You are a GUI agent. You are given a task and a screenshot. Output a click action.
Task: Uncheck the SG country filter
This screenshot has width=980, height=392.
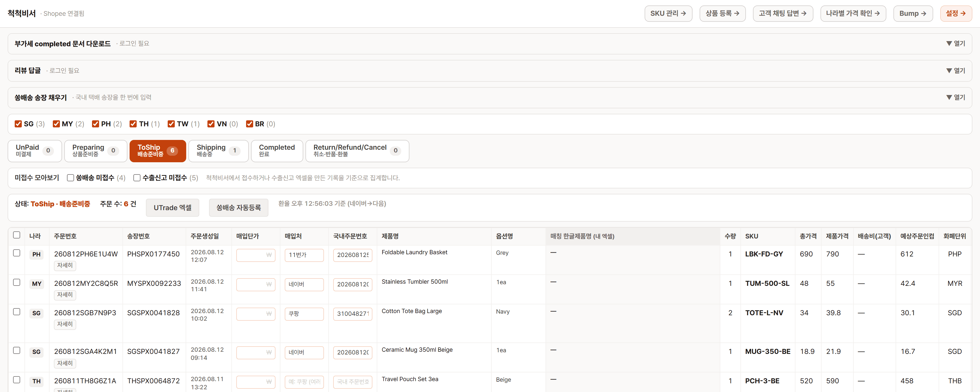pos(18,124)
